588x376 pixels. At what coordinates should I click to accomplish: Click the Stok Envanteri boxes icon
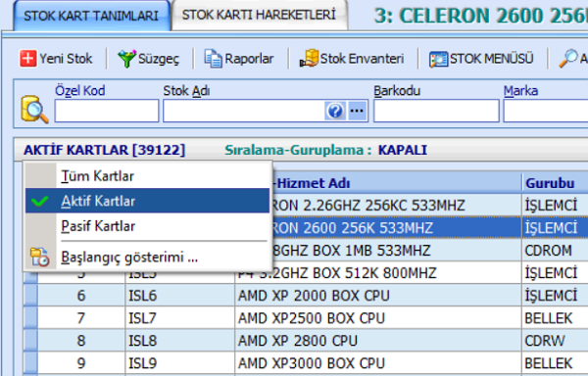[x=309, y=59]
